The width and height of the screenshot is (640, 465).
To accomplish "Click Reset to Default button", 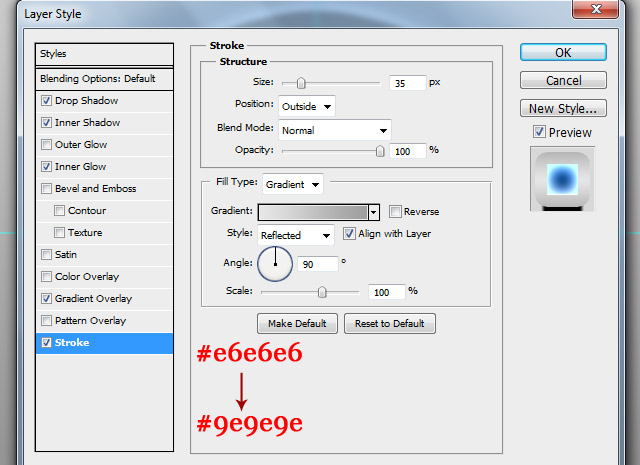I will point(390,324).
